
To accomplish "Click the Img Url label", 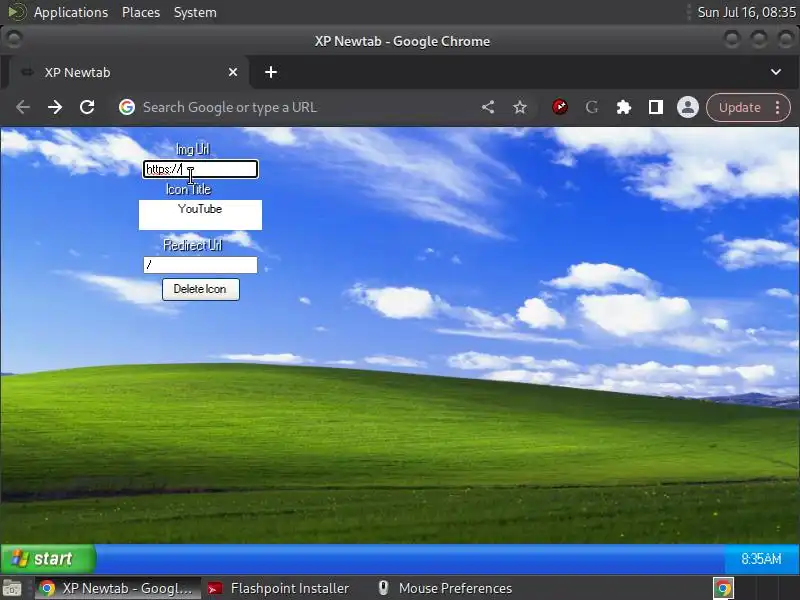I will [192, 149].
